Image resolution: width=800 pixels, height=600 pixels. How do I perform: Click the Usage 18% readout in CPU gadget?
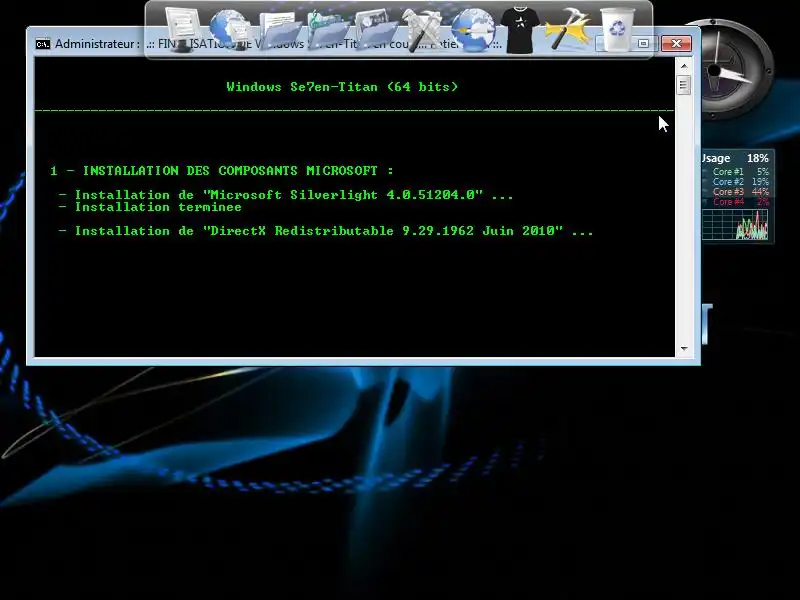[735, 158]
